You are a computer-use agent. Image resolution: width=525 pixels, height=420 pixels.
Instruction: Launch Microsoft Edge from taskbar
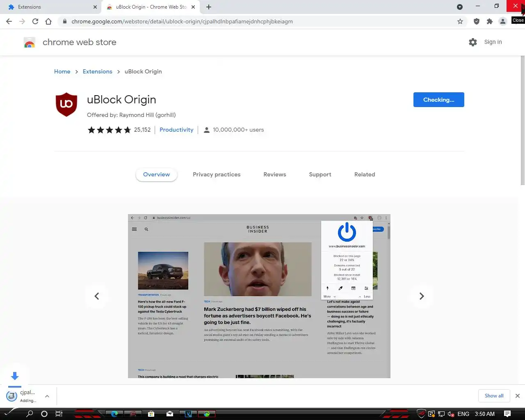pyautogui.click(x=114, y=414)
